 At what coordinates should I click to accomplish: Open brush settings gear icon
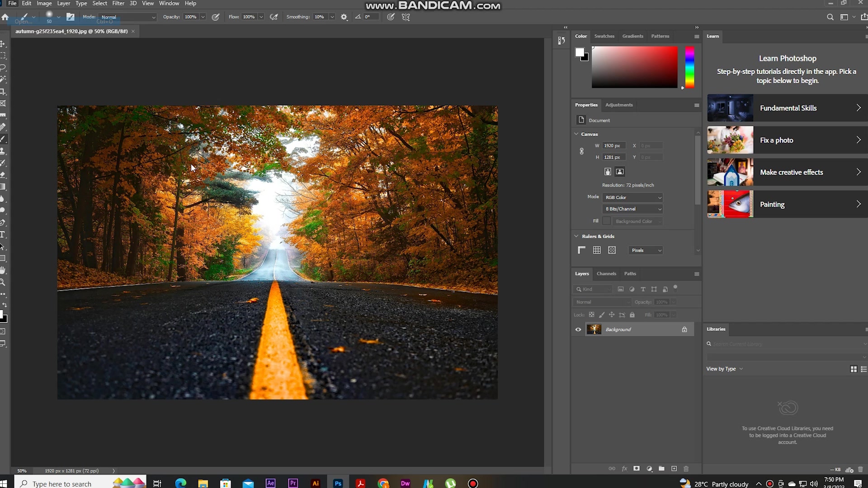[x=344, y=17]
